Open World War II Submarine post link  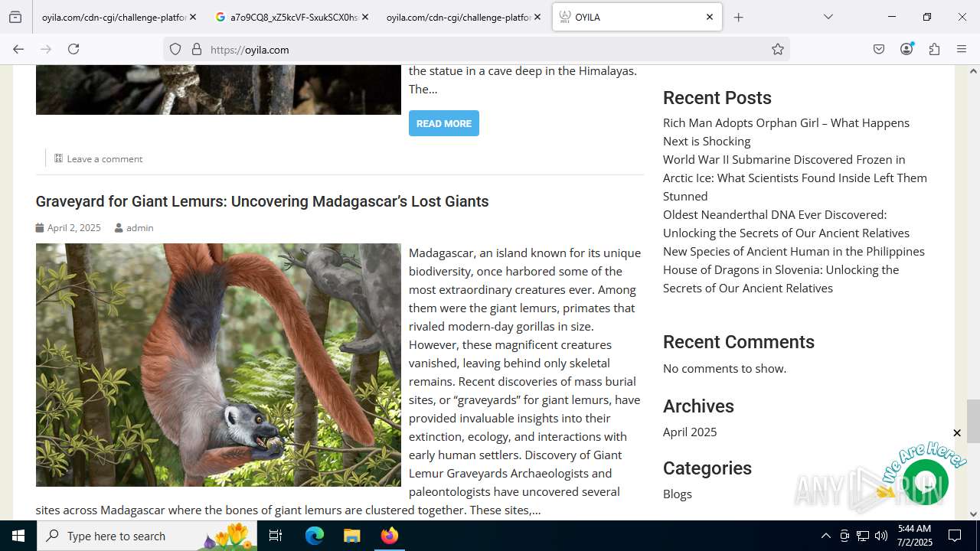click(x=795, y=178)
